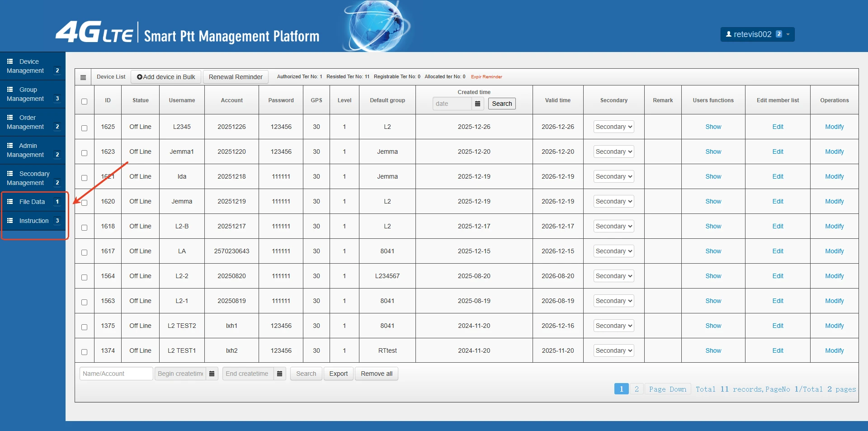
Task: Click the Add device in Bulk button
Action: 165,77
